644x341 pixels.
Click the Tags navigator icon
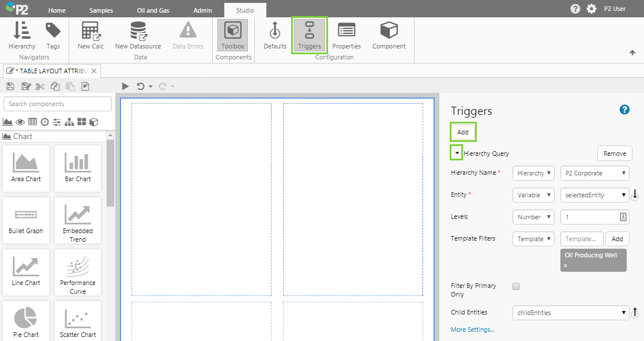[x=53, y=36]
